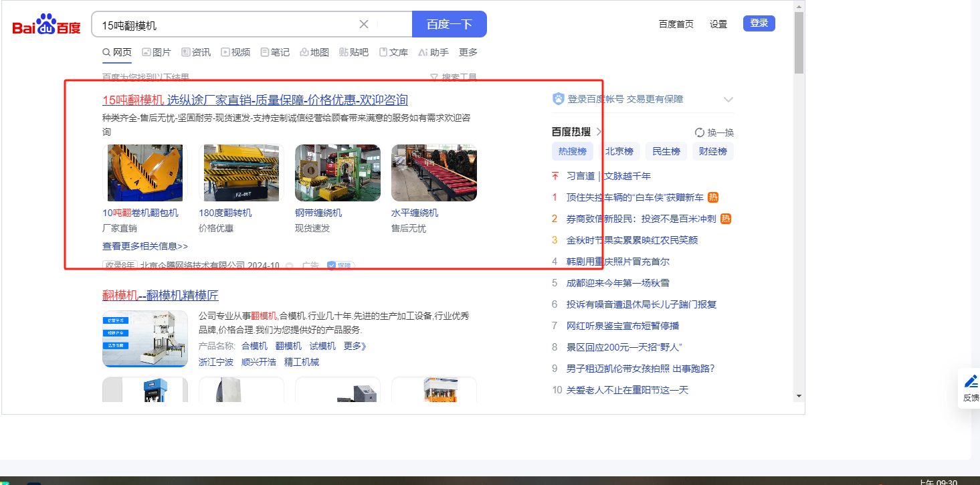
Task: Expand the 登录百度帐号 panel chevron
Action: 728,100
